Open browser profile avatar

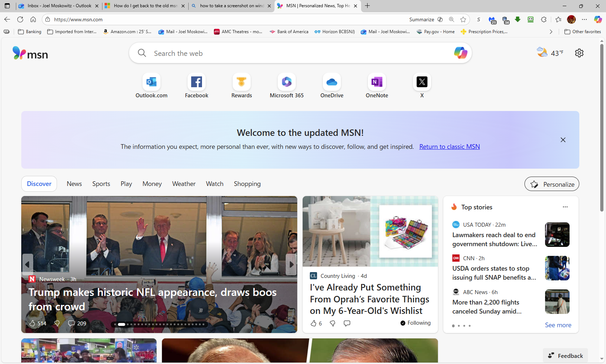571,19
